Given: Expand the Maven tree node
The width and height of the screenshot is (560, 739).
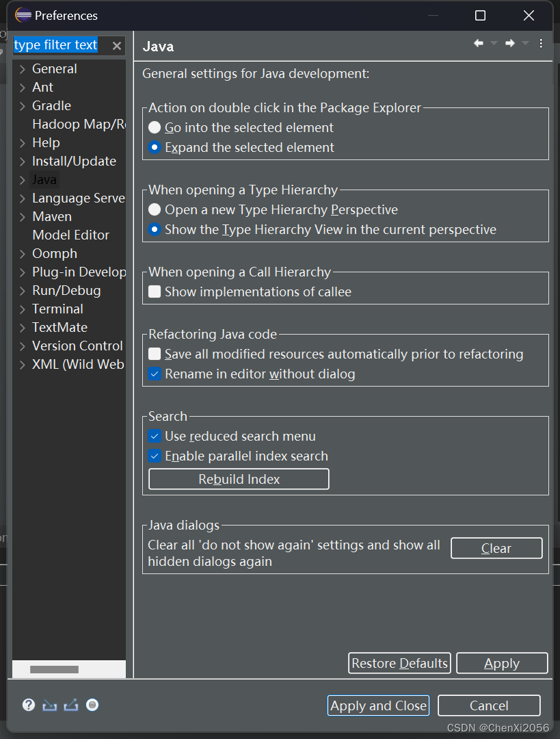Looking at the screenshot, I should point(22,217).
